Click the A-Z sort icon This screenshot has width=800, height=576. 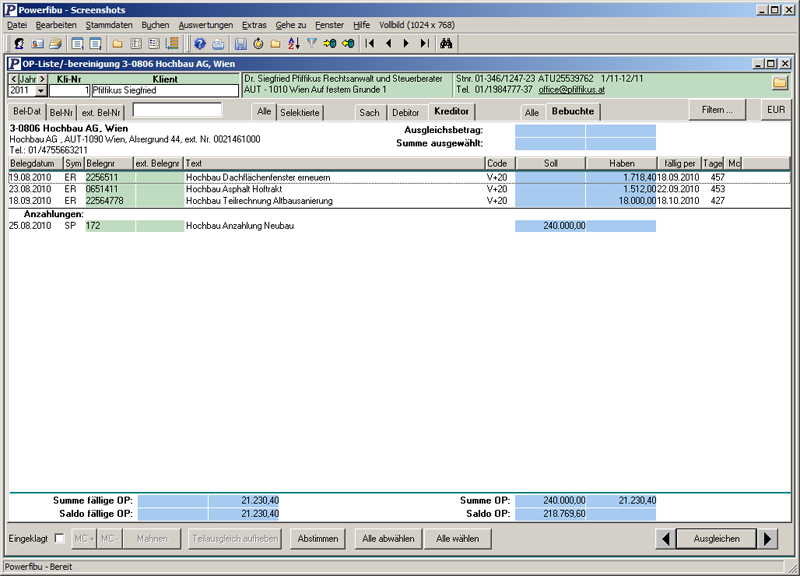[293, 44]
